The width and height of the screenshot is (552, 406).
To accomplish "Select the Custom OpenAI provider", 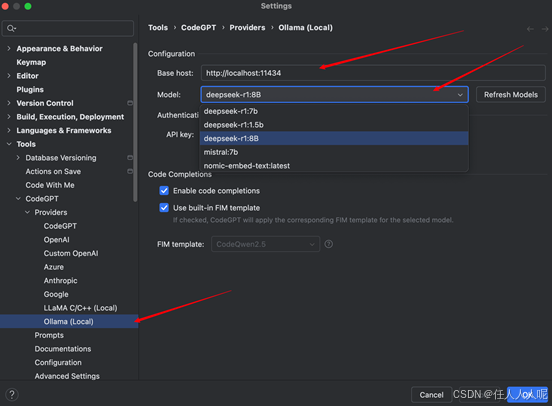I will pos(71,254).
